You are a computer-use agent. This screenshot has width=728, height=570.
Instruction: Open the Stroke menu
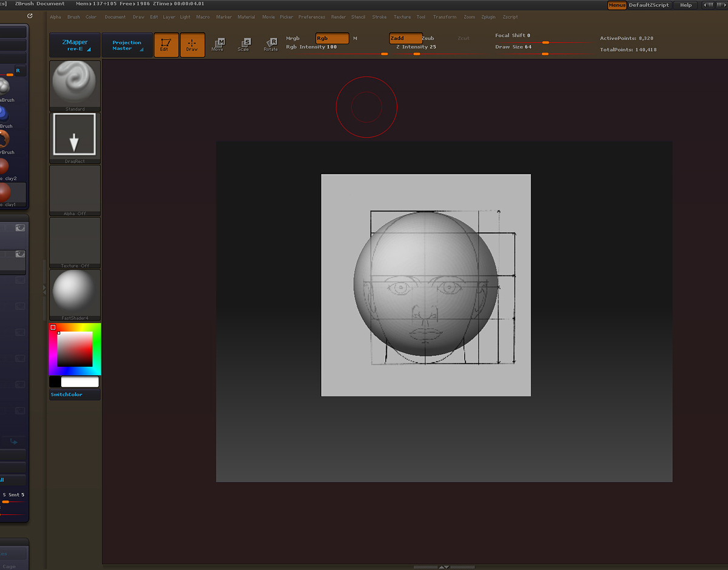[379, 17]
